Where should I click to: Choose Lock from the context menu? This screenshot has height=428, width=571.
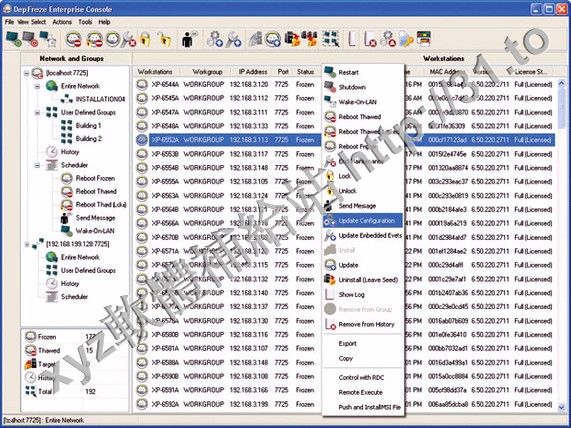[363, 176]
